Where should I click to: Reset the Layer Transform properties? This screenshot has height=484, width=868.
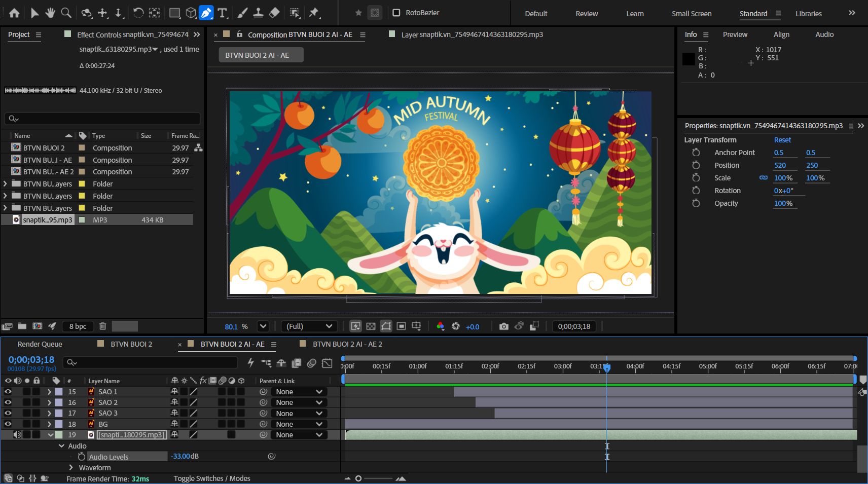(x=782, y=140)
